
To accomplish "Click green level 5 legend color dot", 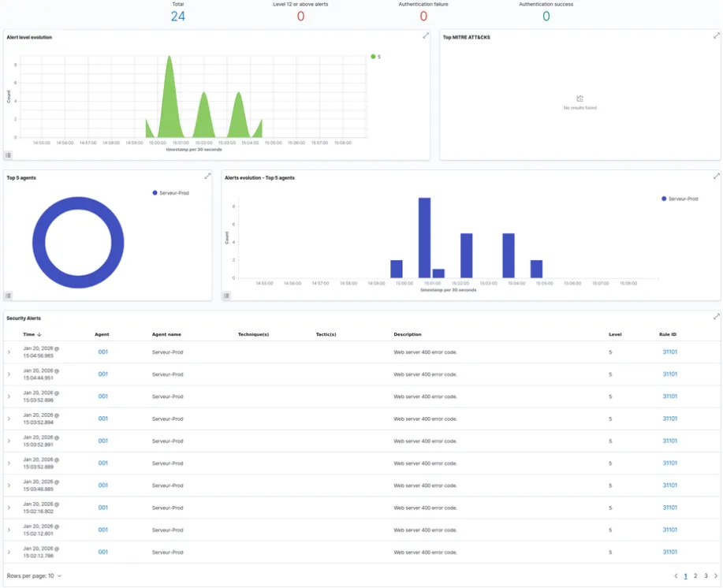I will (x=372, y=57).
